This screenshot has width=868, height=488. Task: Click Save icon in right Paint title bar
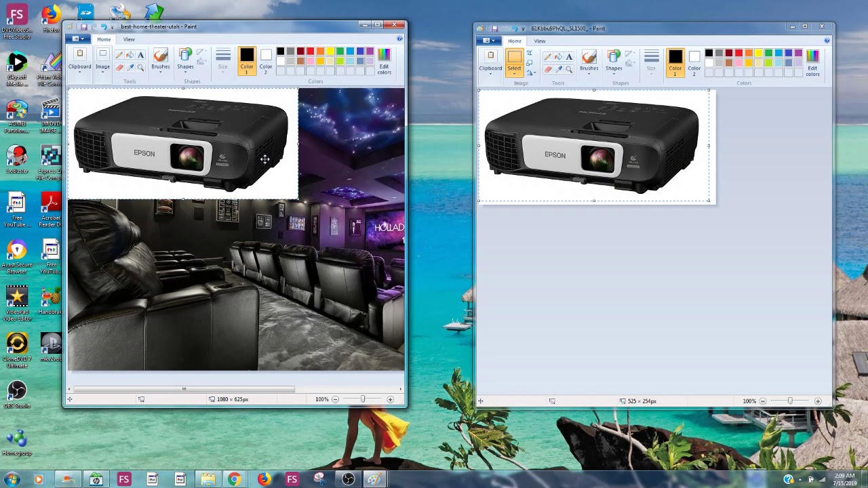[x=494, y=28]
